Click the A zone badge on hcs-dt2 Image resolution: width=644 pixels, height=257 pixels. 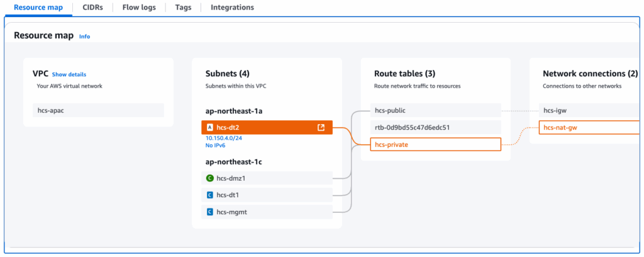(209, 128)
